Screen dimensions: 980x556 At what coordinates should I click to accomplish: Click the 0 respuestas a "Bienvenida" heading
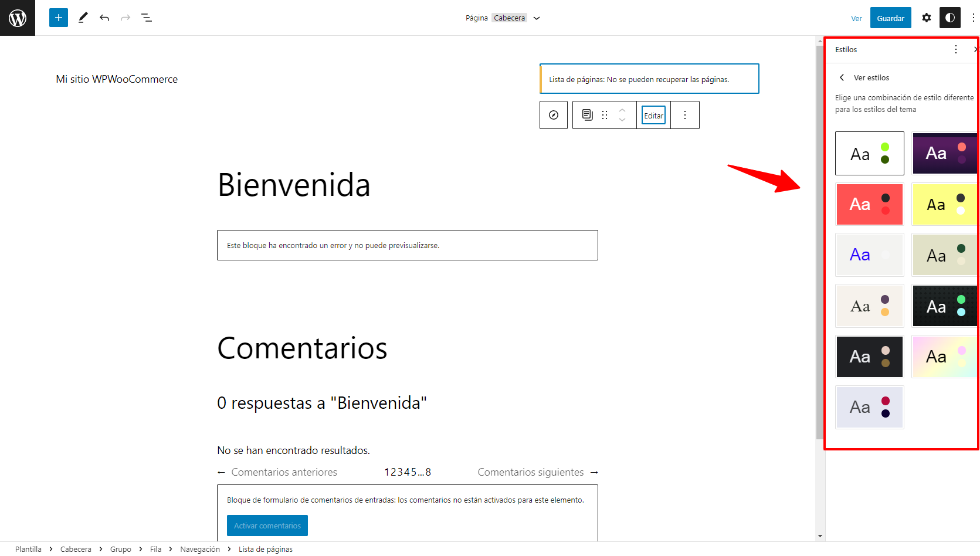[322, 403]
